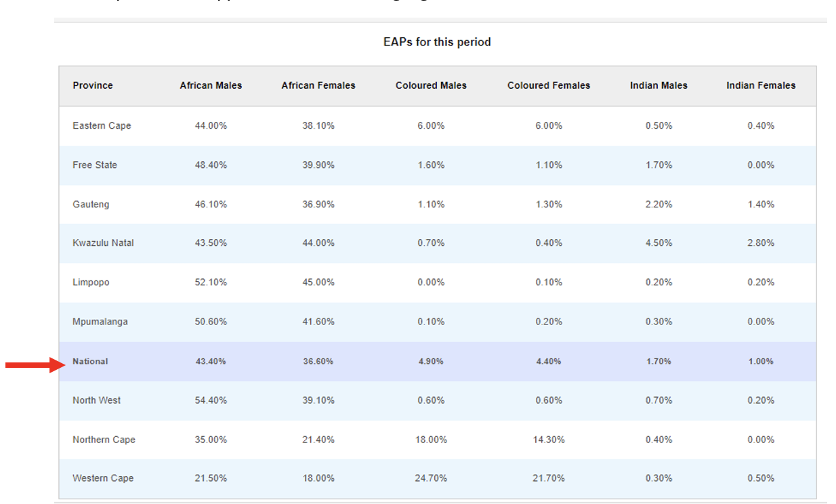Image resolution: width=836 pixels, height=504 pixels.
Task: Click the Coloured Females column header
Action: [x=549, y=85]
